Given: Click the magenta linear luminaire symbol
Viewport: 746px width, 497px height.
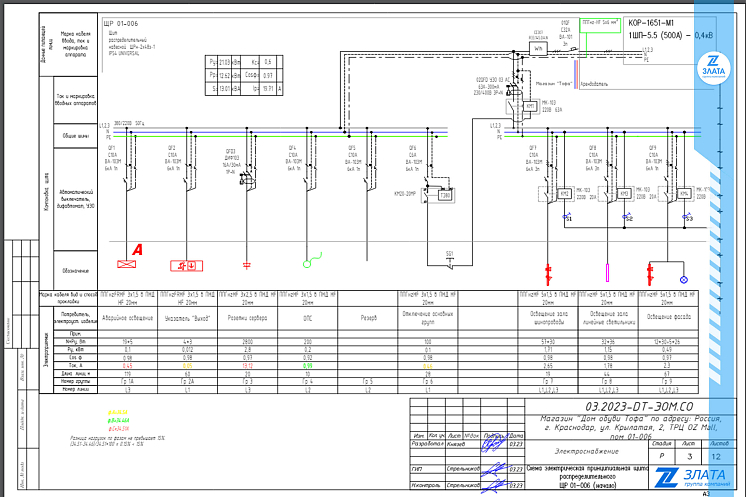Looking at the screenshot, I should (608, 270).
